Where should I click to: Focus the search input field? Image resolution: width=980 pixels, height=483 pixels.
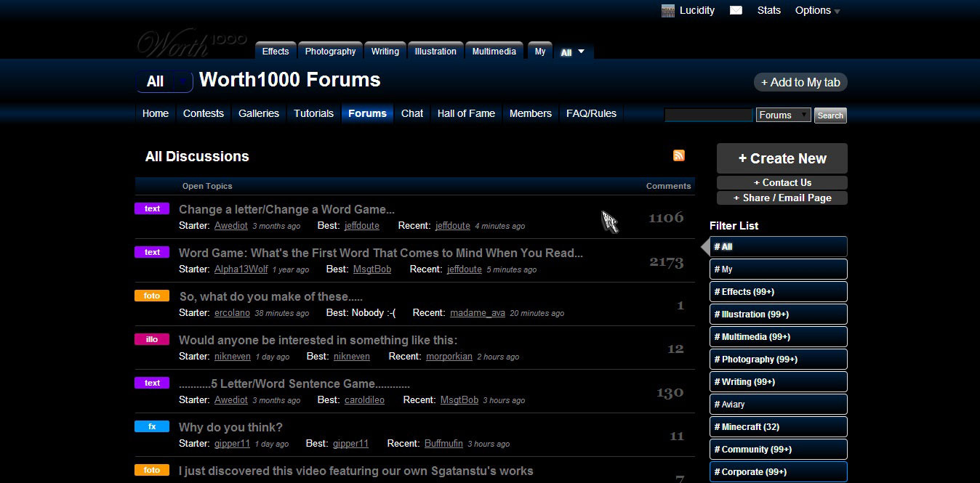tap(709, 115)
